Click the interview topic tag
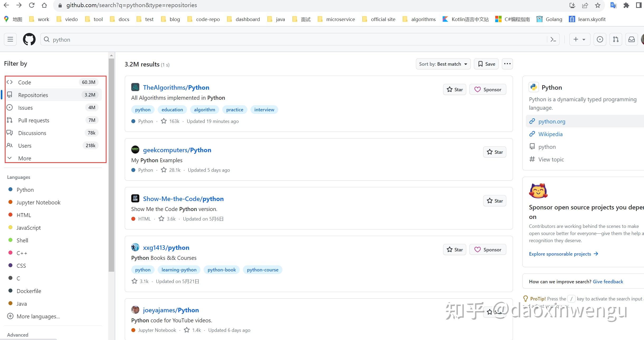The height and width of the screenshot is (340, 644). click(x=264, y=109)
